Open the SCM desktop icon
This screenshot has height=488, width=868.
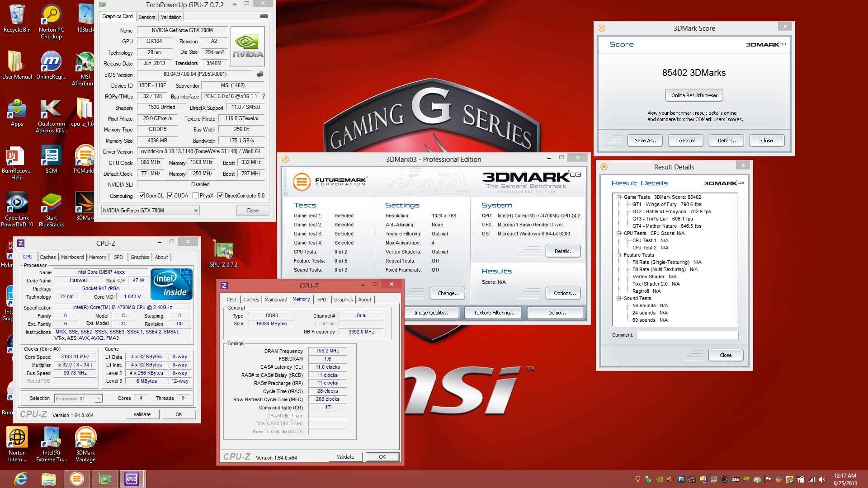click(51, 160)
